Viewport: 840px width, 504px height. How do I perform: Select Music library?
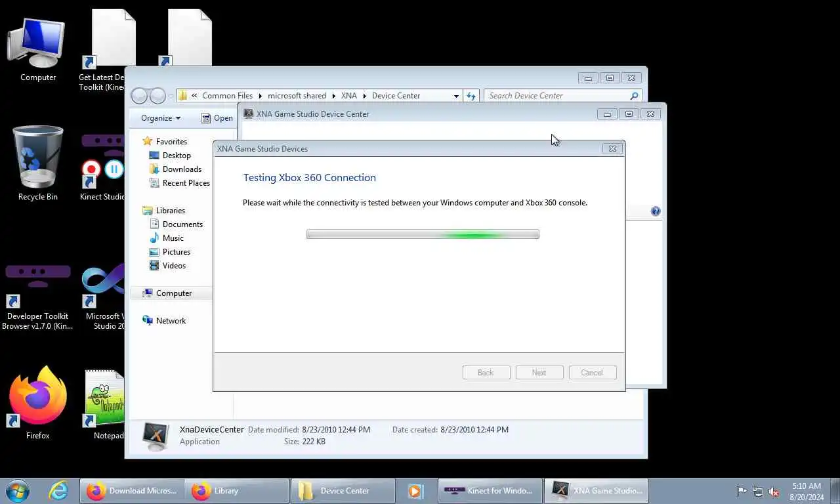click(173, 238)
